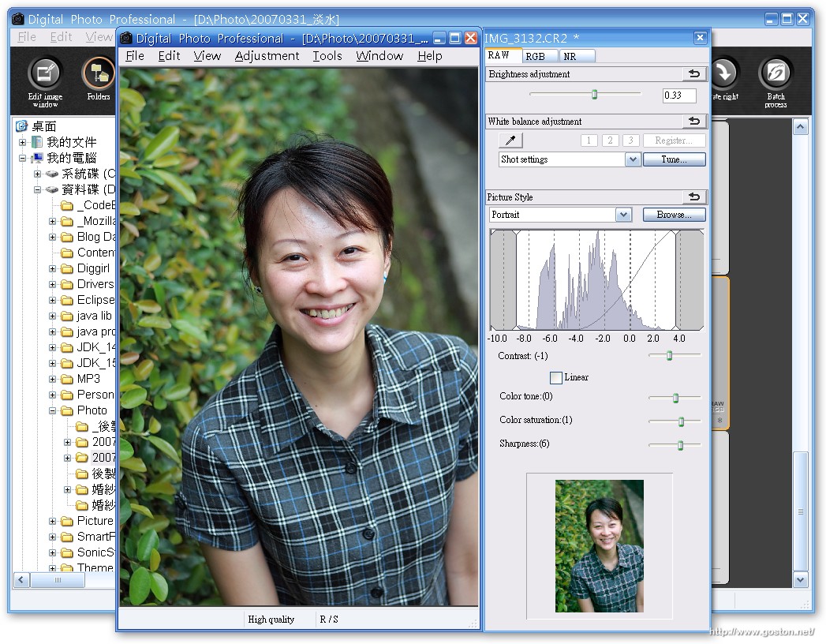Click the Contrast slider handle
The height and width of the screenshot is (644, 826).
[x=670, y=356]
